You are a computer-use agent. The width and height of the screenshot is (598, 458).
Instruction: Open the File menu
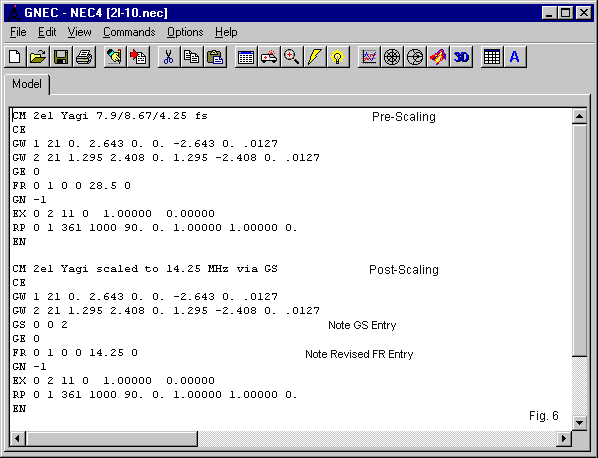coord(18,32)
